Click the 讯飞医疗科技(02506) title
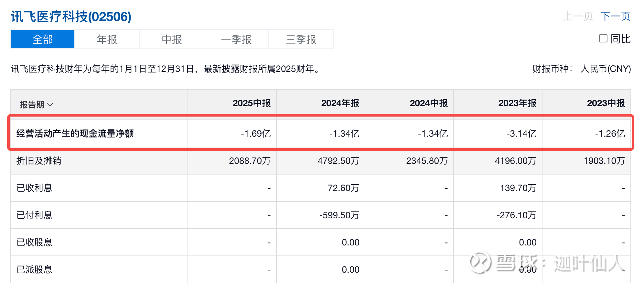644x283 pixels. coord(71,17)
